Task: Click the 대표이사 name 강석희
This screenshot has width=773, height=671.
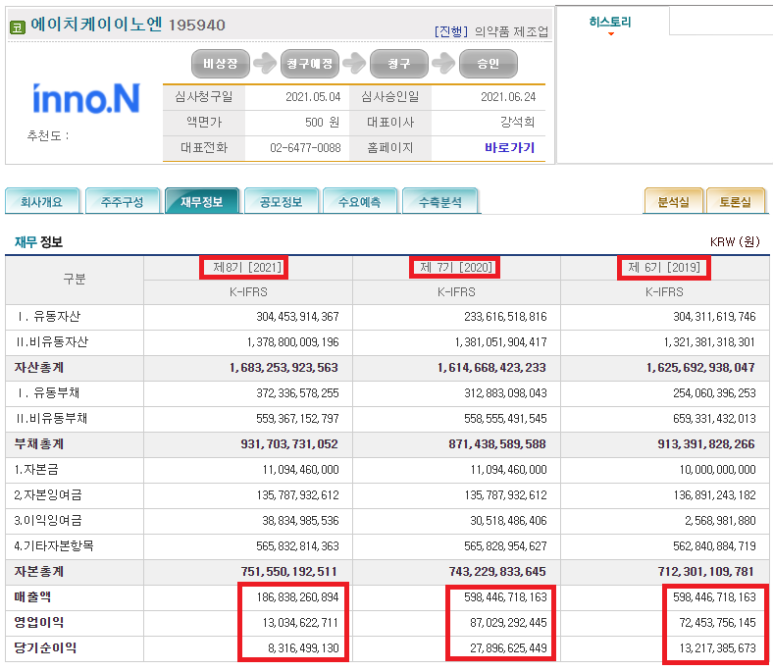Action: click(518, 122)
